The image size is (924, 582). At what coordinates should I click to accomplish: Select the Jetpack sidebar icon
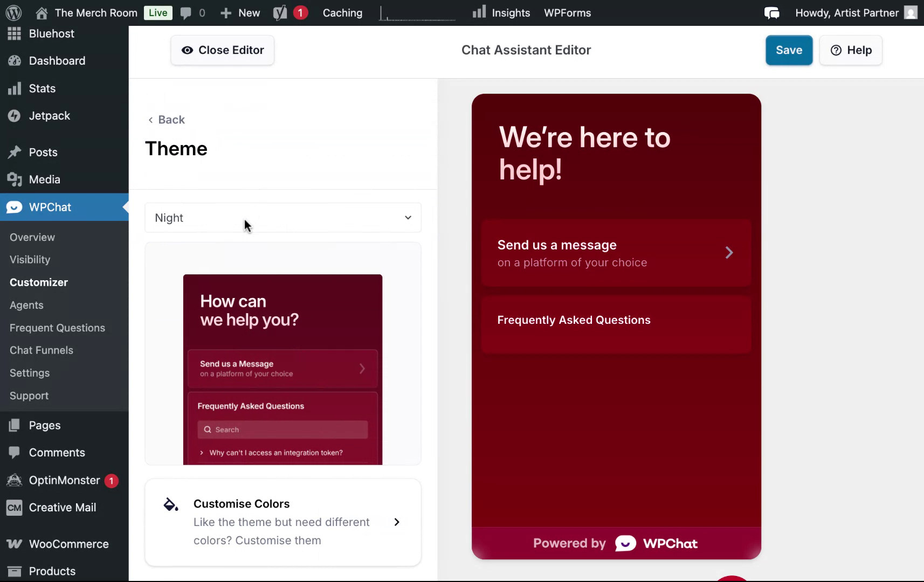15,115
